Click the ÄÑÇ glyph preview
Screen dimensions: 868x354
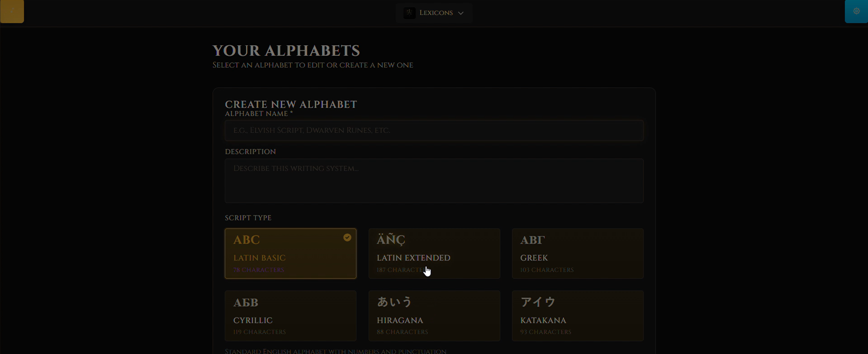coord(391,240)
